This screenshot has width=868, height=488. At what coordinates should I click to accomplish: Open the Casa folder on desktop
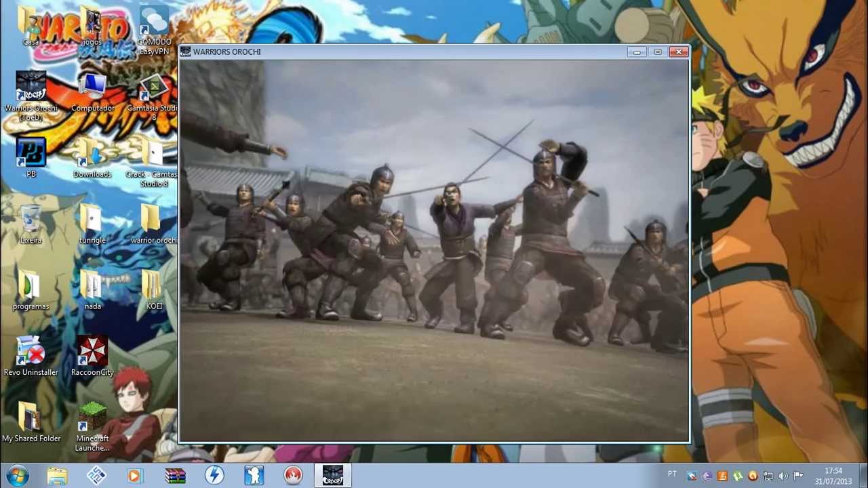click(x=31, y=26)
